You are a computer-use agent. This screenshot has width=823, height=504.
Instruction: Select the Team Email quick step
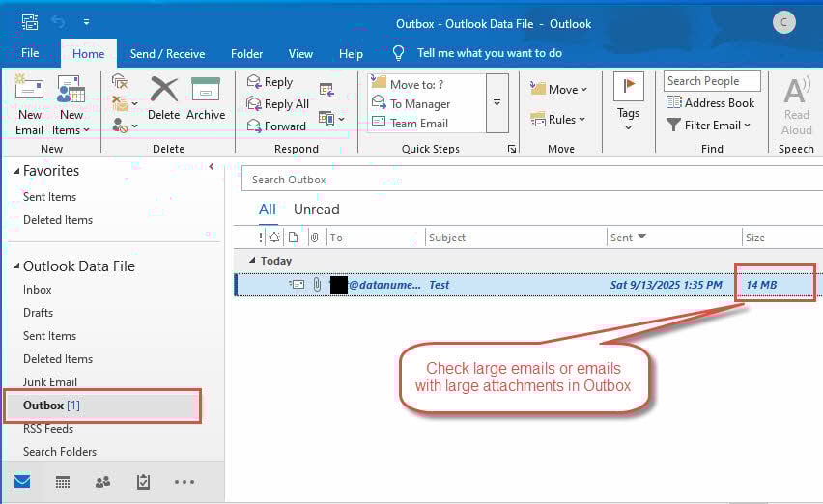pos(410,124)
